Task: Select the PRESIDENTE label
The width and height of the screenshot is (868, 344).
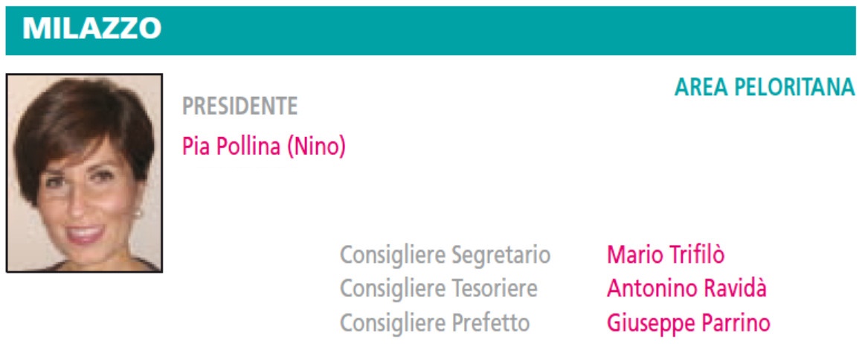Action: [239, 106]
